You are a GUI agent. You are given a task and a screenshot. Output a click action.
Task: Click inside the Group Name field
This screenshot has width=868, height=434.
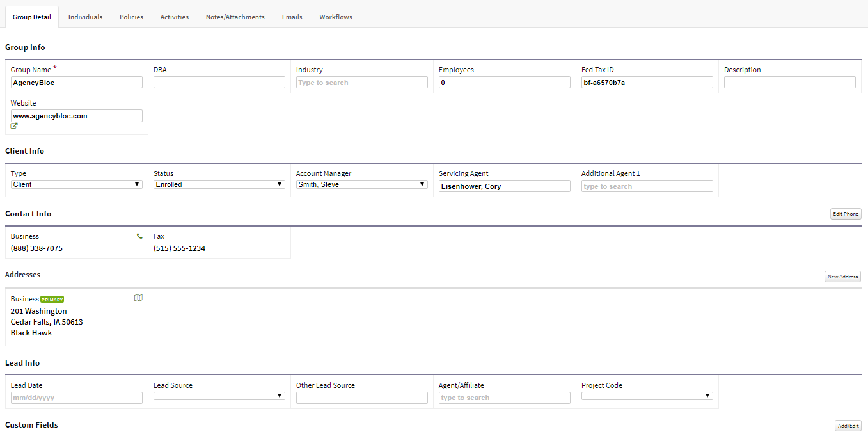point(76,82)
